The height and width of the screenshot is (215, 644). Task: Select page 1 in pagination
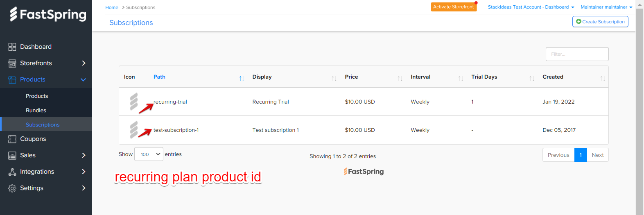click(581, 155)
